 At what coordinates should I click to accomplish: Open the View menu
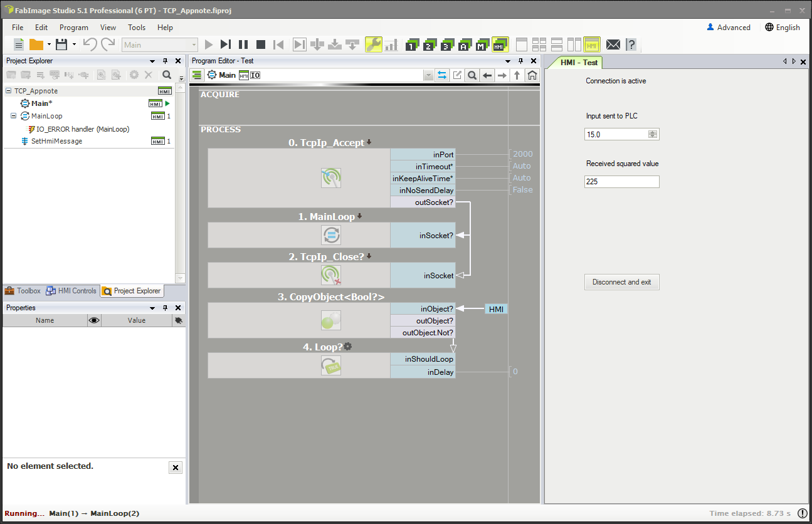(x=108, y=28)
